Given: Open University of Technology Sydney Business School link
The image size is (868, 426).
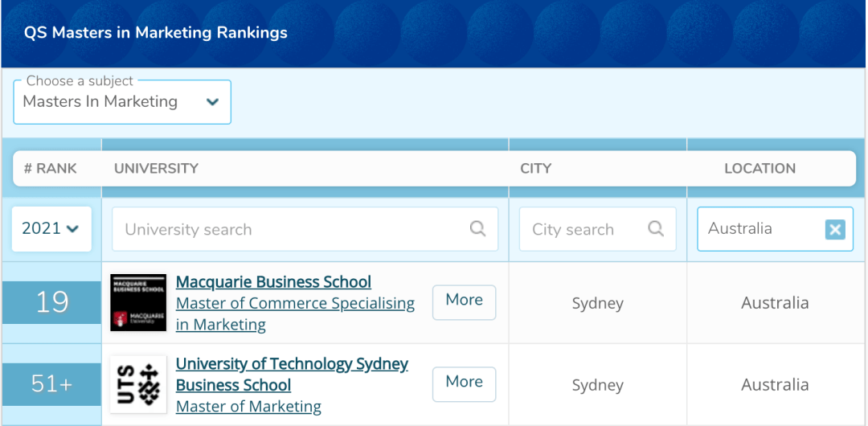Looking at the screenshot, I should click(292, 375).
